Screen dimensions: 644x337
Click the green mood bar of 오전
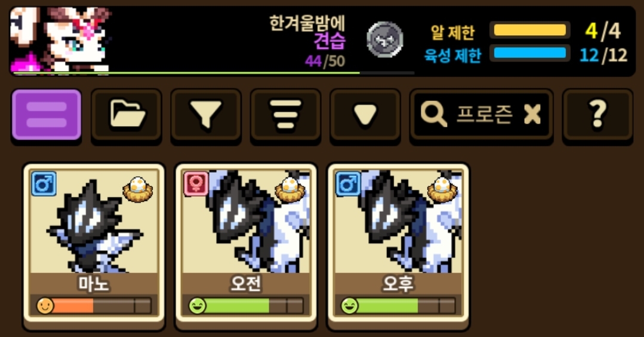246,306
